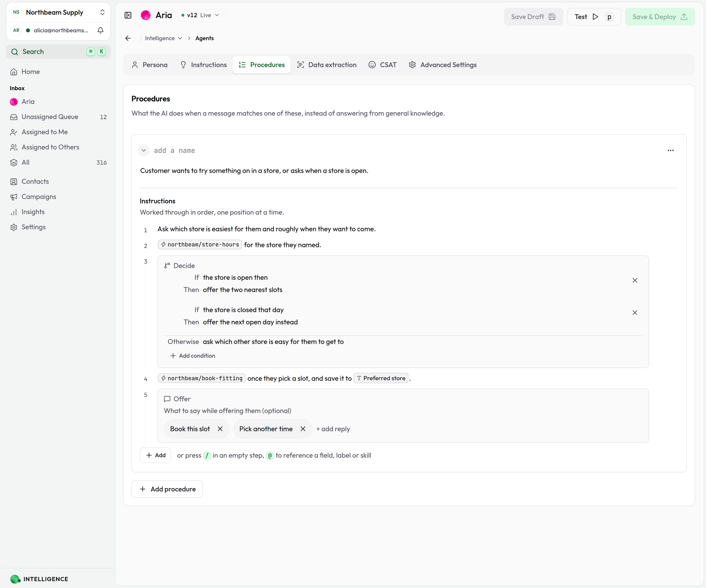Collapse the procedure with chevron toggle

point(144,150)
